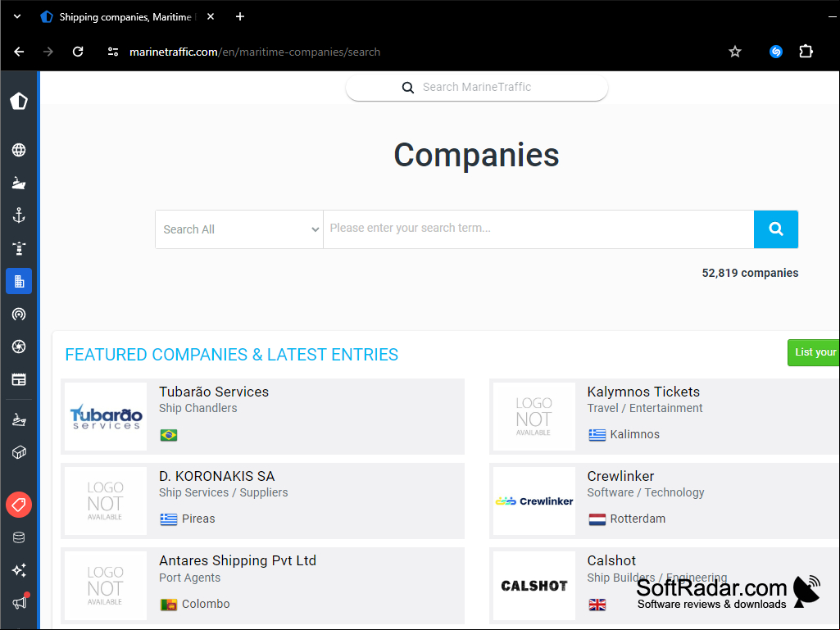Click the Greek flag beside Pireas
This screenshot has height=630, width=840.
169,519
